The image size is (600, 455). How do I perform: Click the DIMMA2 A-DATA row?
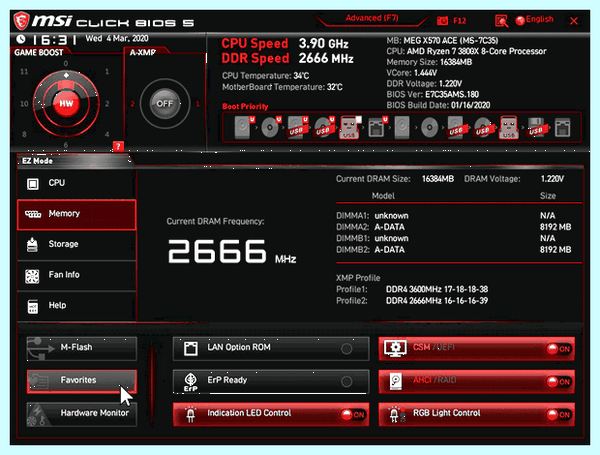point(453,227)
